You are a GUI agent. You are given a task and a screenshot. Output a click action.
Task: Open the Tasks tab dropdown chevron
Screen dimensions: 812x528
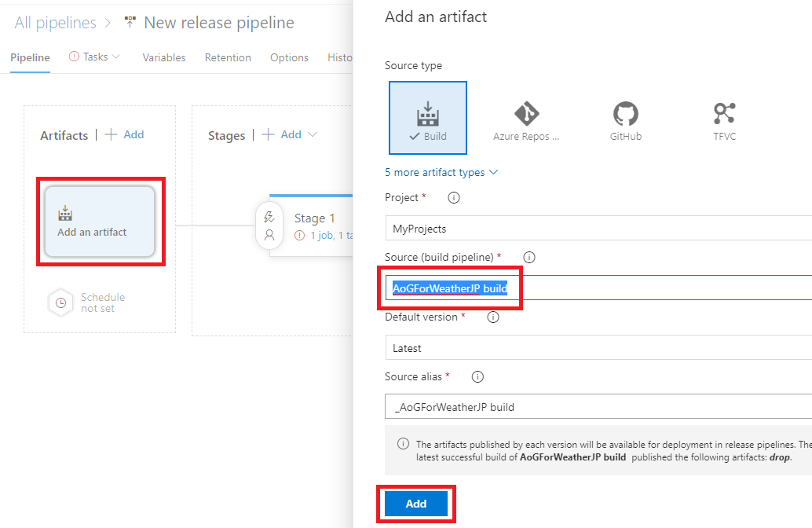click(x=116, y=57)
